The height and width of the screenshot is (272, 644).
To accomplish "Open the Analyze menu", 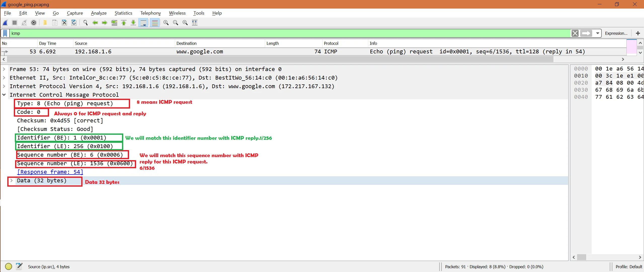I will click(99, 13).
